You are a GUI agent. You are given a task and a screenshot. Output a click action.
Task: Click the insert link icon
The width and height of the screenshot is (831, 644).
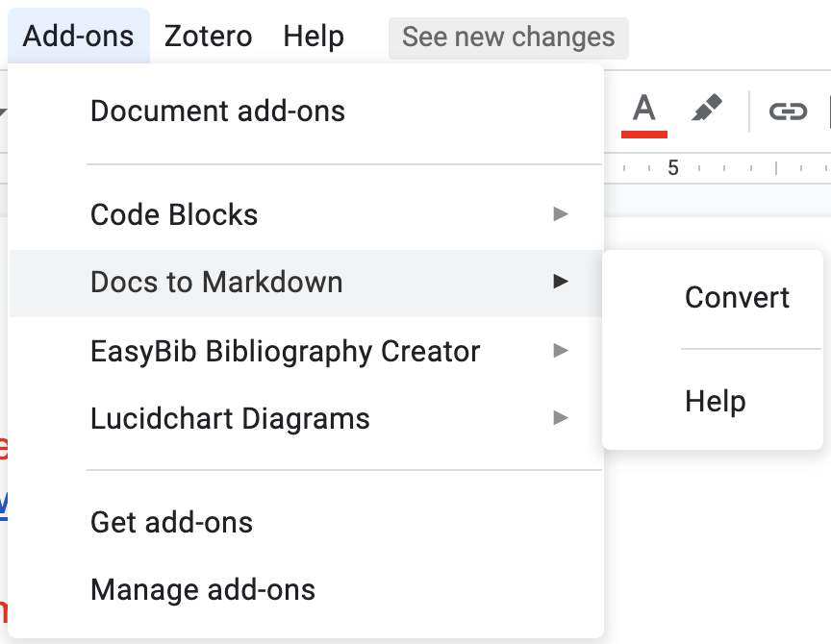[788, 111]
